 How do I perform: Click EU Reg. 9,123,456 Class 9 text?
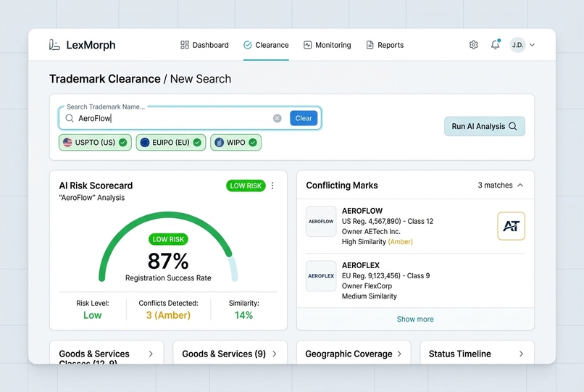click(386, 276)
